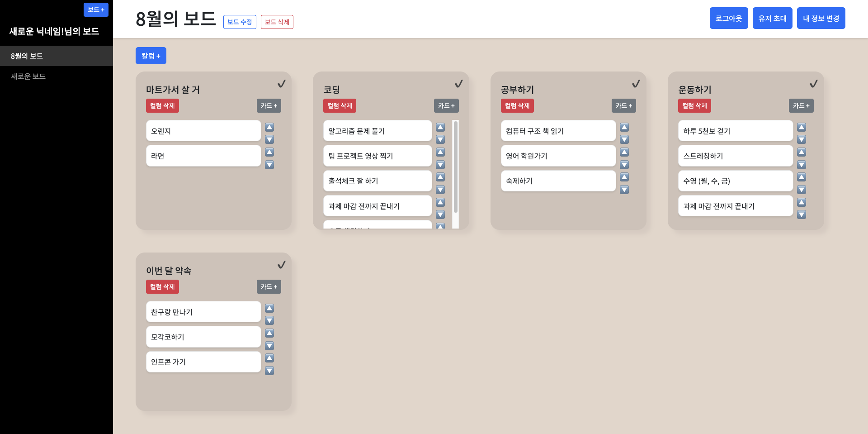Delete the 코딩 column

340,105
